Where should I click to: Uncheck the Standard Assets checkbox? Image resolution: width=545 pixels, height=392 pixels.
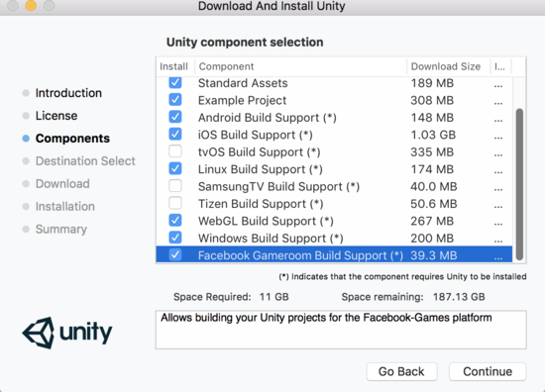pos(175,82)
